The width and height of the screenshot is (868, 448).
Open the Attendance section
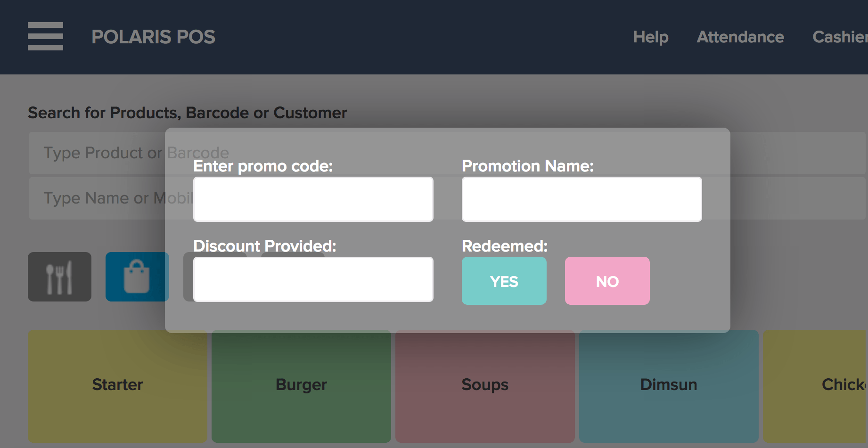click(x=740, y=37)
